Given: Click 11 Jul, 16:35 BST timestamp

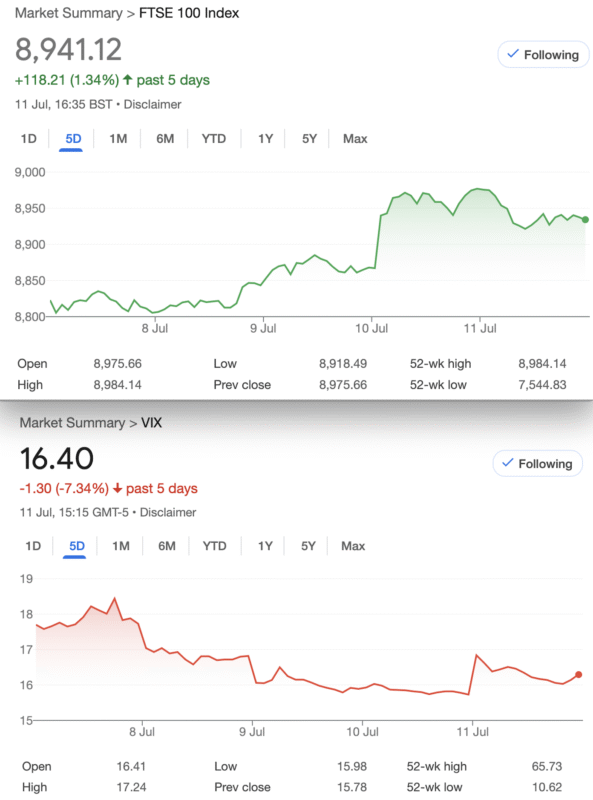Looking at the screenshot, I should point(63,105).
